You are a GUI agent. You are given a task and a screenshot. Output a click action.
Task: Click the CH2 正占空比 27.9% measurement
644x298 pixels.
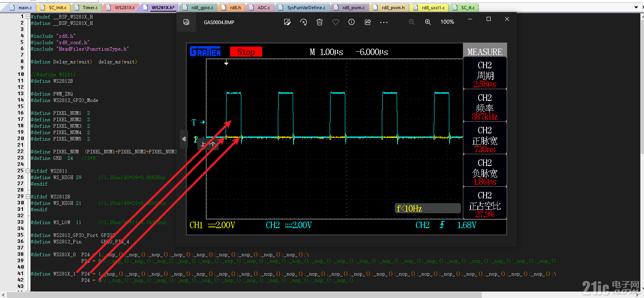tap(485, 203)
